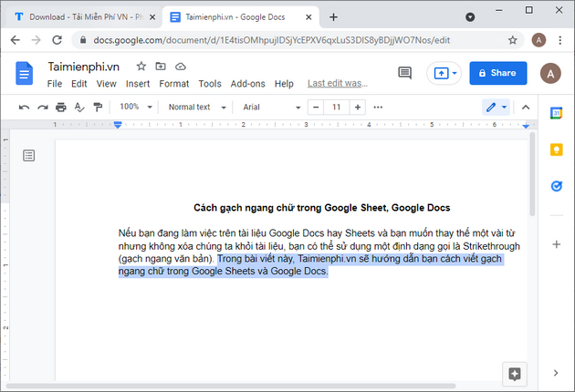
Task: Open Last edit was version history link
Action: coord(338,84)
